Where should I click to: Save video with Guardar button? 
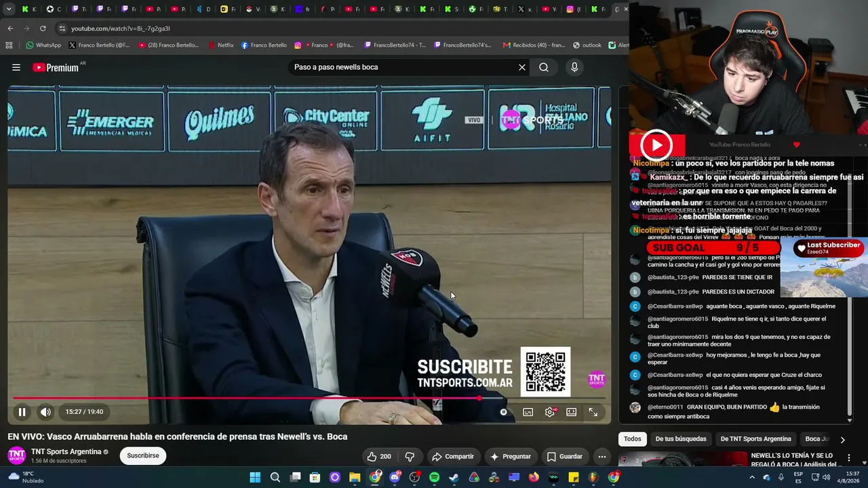tap(565, 456)
